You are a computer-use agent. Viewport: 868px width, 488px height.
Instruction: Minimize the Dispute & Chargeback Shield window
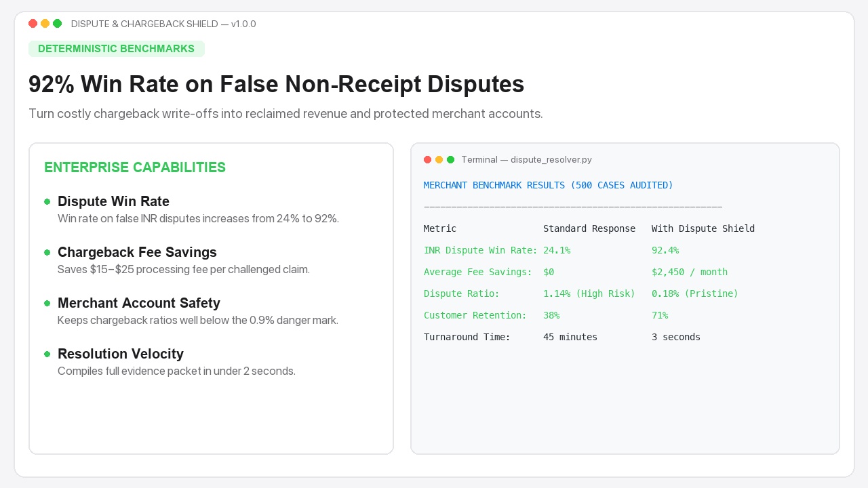(45, 24)
